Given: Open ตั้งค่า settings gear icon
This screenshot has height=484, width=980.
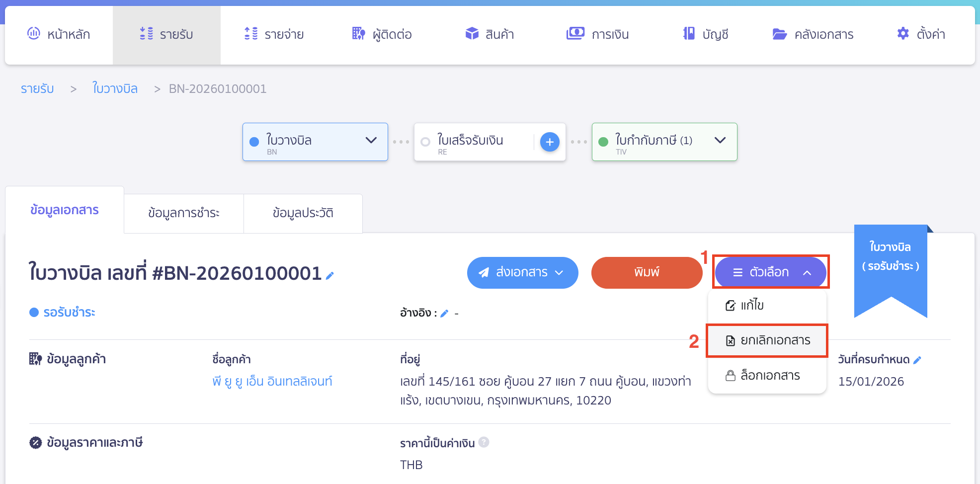Looking at the screenshot, I should click(902, 34).
